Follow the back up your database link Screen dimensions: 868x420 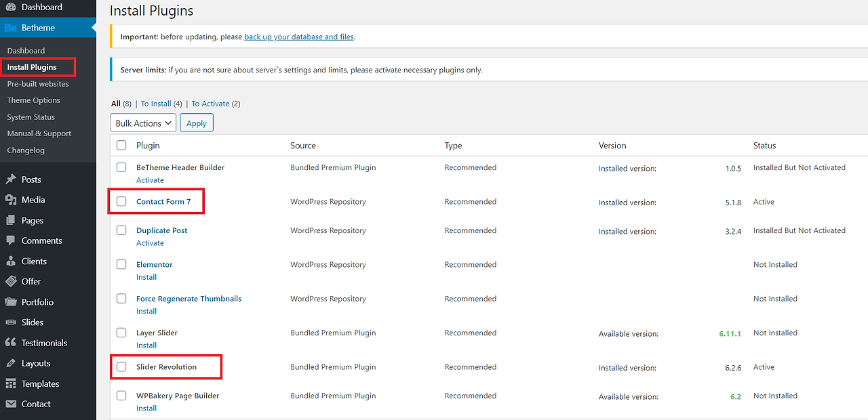(x=298, y=37)
